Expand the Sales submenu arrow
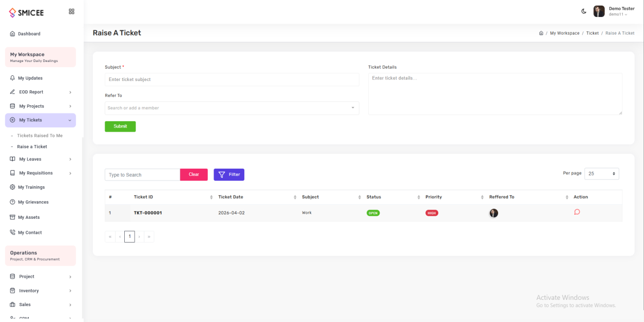The width and height of the screenshot is (644, 322). tap(70, 305)
